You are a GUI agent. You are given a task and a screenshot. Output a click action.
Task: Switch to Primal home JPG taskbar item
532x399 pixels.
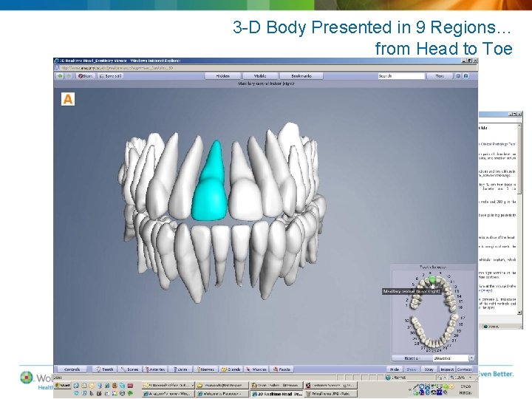pyautogui.click(x=330, y=394)
